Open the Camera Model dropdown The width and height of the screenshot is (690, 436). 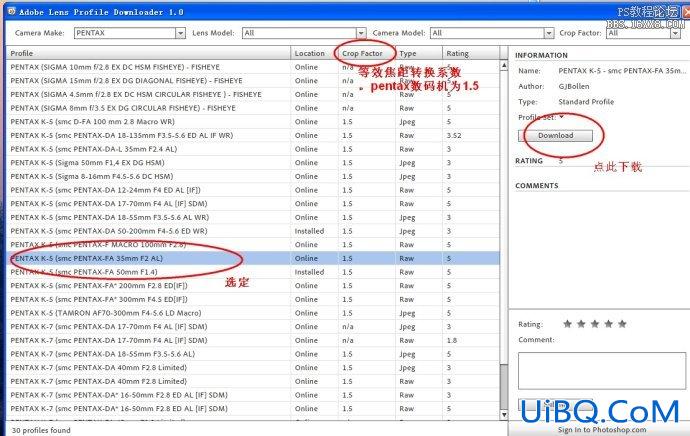click(x=492, y=33)
